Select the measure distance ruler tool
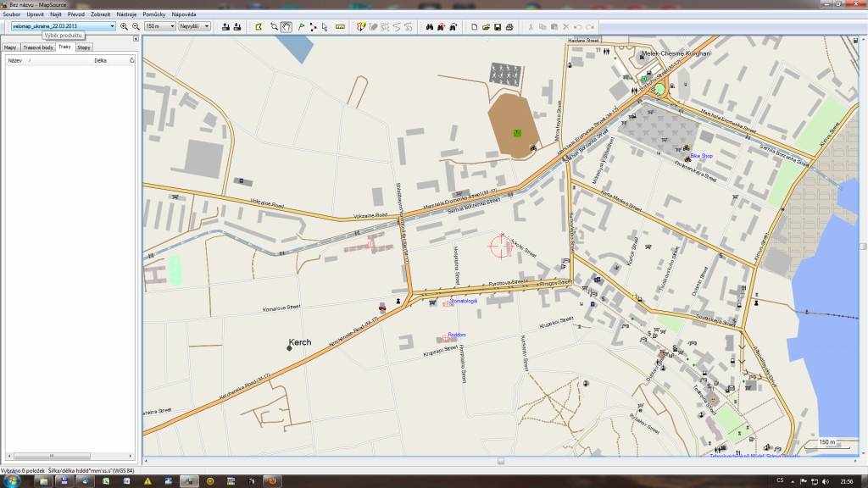 pos(340,27)
